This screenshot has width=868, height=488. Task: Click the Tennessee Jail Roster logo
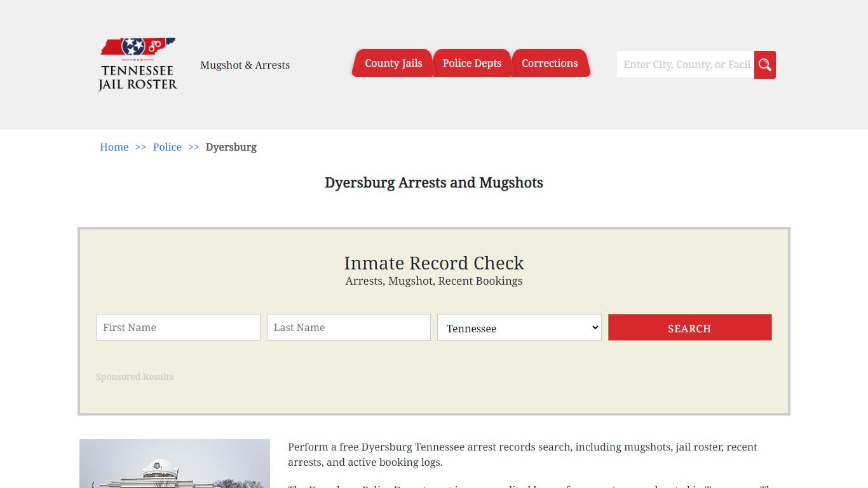click(138, 64)
